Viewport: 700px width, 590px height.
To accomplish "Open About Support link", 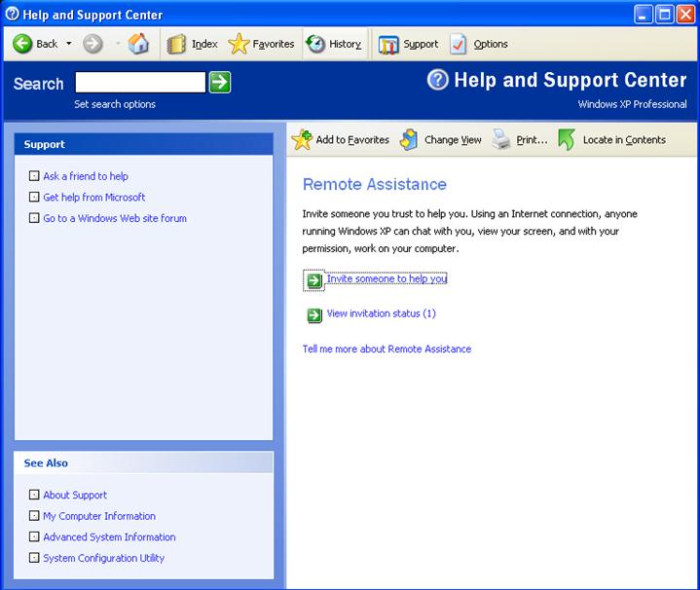I will tap(75, 495).
